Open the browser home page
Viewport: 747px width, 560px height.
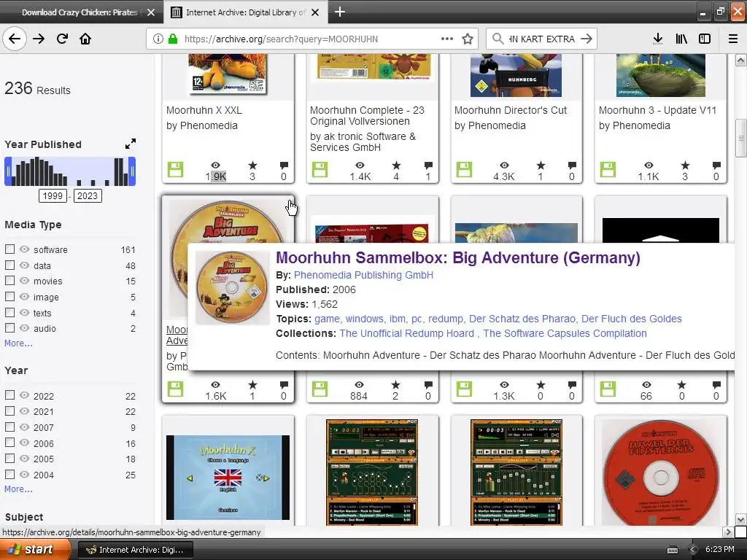[x=85, y=39]
